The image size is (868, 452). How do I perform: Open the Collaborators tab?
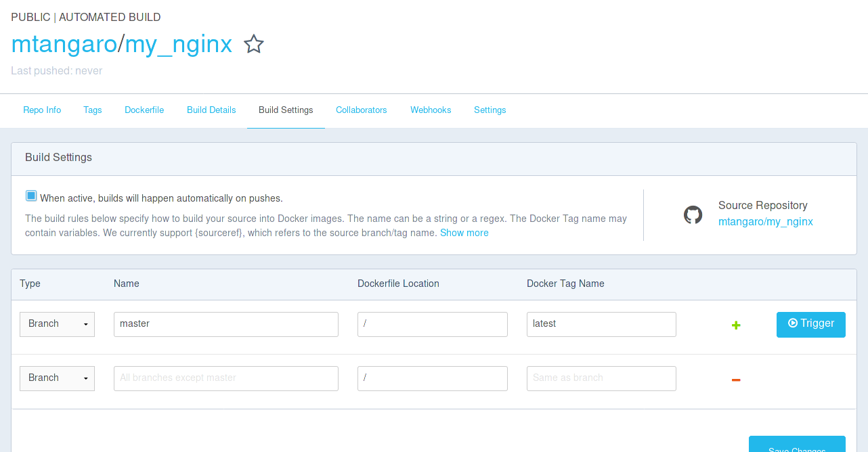362,110
